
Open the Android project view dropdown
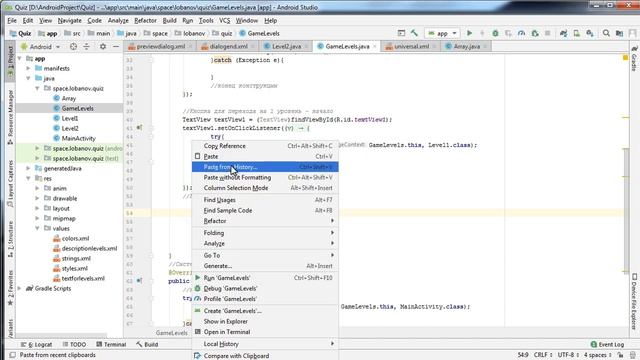tap(40, 47)
